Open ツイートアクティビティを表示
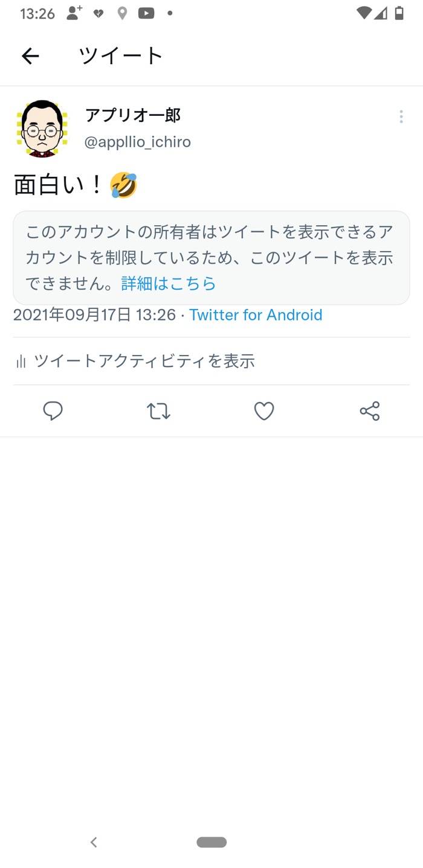The image size is (423, 868). tap(145, 361)
